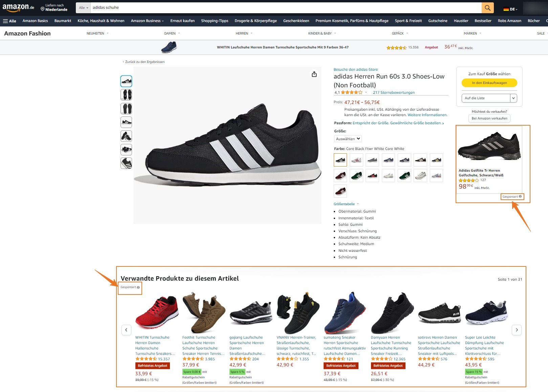
Task: Expand the Größentabelle section
Action: point(346,204)
